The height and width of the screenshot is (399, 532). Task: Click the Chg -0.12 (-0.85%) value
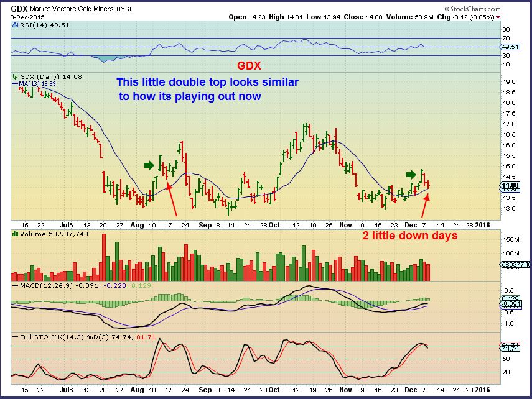465,17
